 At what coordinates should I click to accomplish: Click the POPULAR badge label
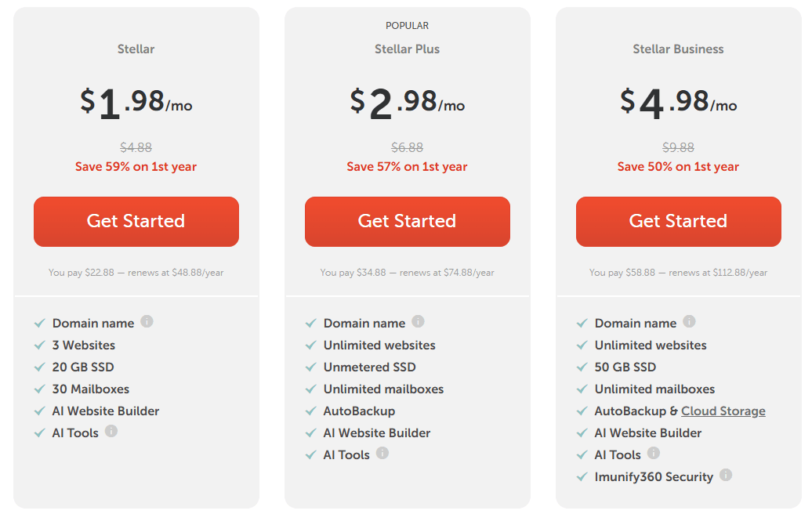point(407,26)
